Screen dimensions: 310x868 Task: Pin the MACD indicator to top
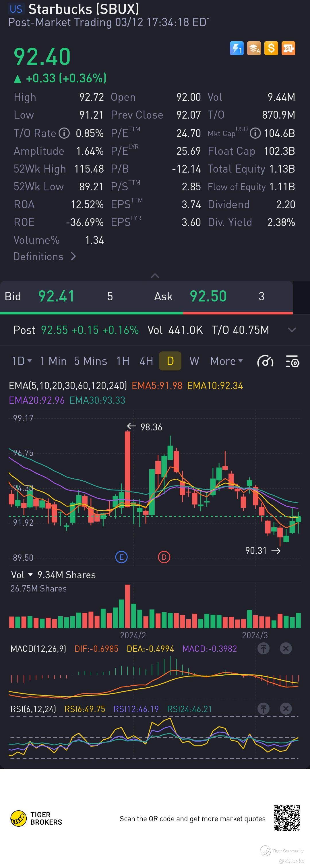263,648
